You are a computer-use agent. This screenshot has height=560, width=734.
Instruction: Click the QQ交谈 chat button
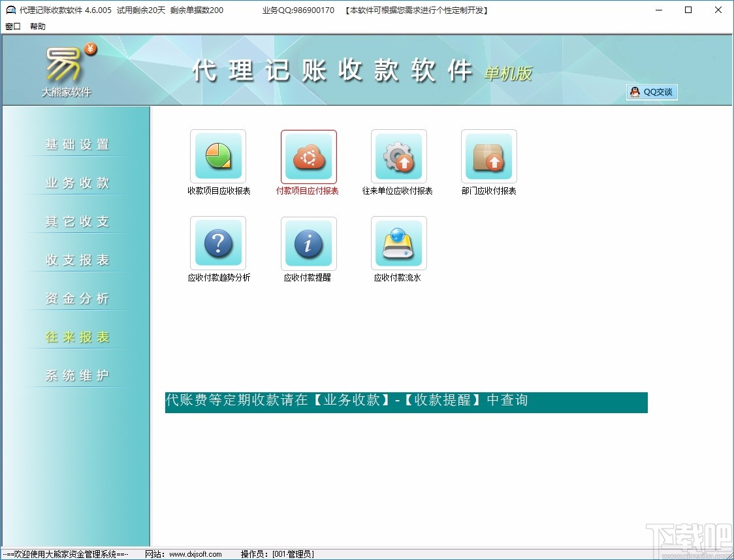(x=652, y=92)
